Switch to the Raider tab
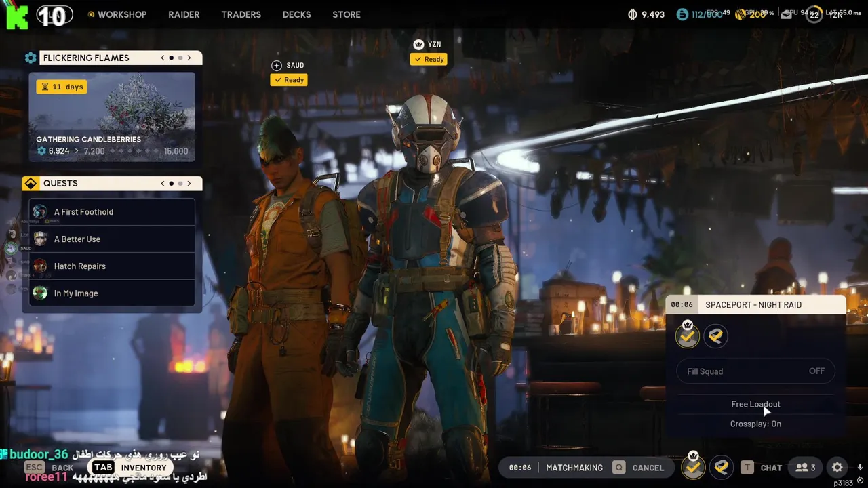The height and width of the screenshot is (488, 868). [x=184, y=14]
